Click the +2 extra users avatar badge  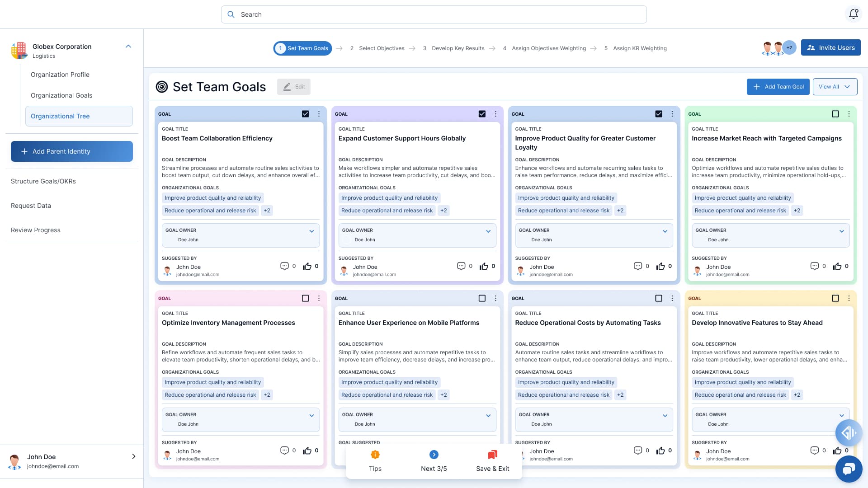(x=789, y=47)
